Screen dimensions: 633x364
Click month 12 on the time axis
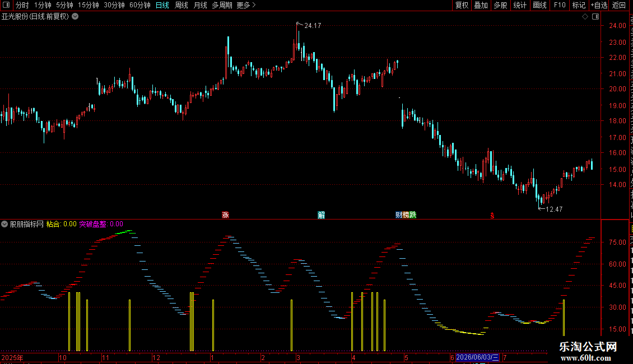(156, 357)
